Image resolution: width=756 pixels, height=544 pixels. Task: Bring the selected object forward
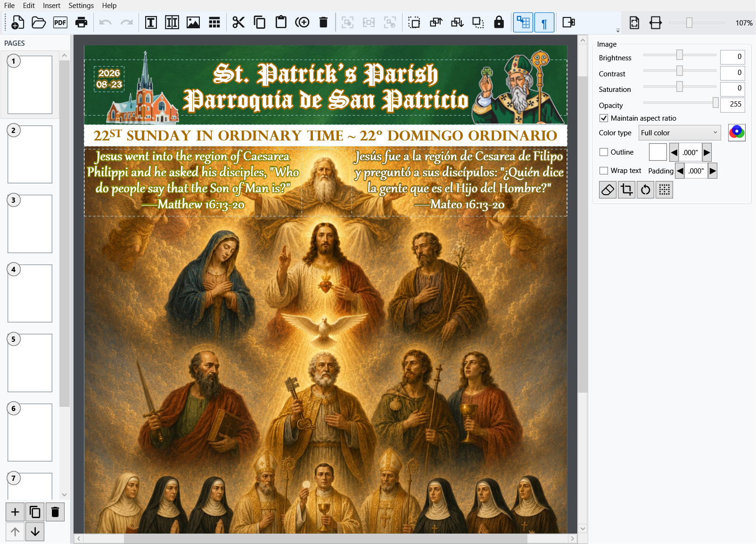coord(436,22)
